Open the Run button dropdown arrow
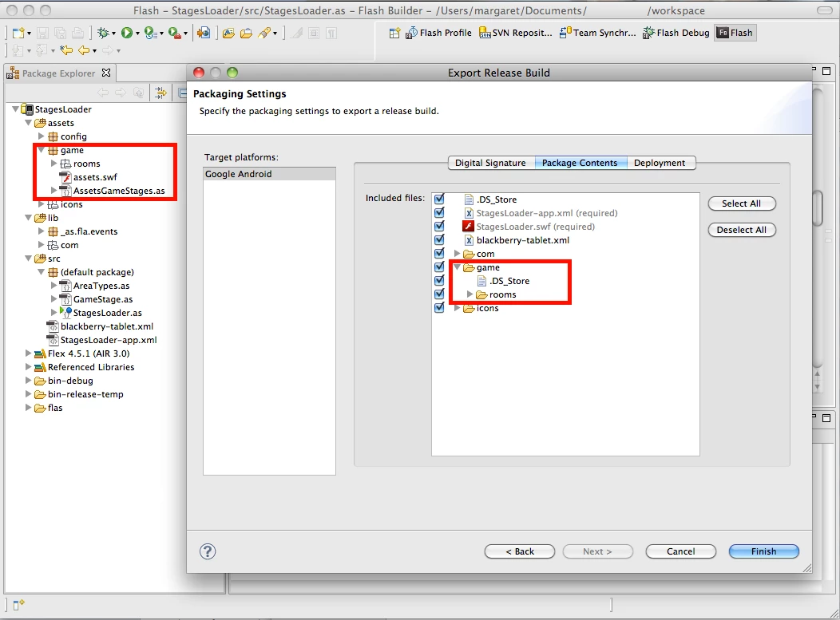This screenshot has height=620, width=840. coord(137,34)
